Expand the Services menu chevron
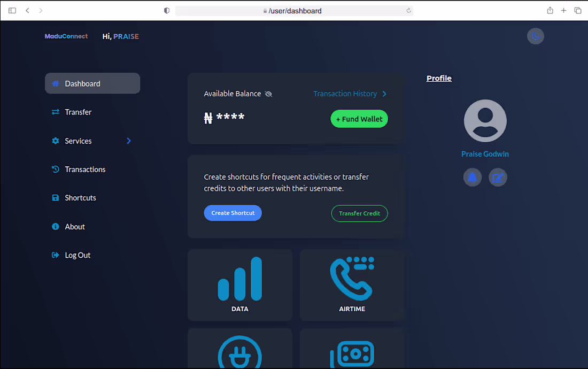 (x=128, y=141)
